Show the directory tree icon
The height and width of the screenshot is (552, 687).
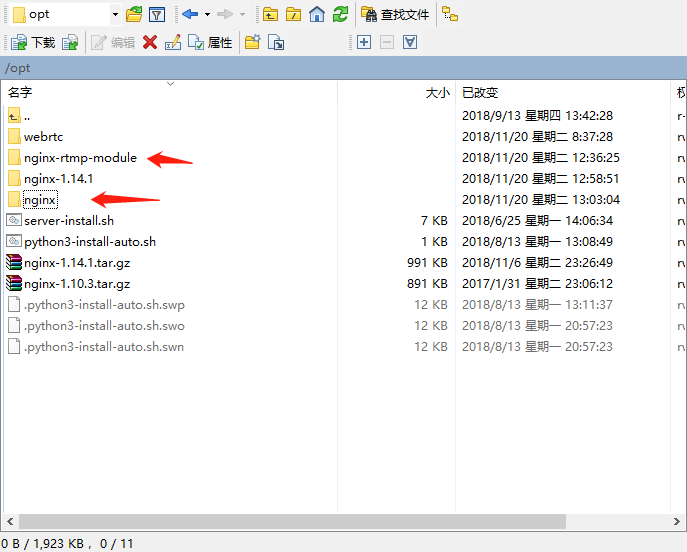coord(450,14)
